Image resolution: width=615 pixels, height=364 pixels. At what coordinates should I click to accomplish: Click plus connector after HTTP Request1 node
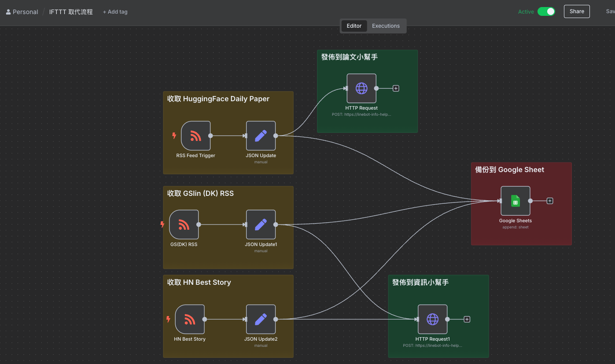tap(467, 319)
